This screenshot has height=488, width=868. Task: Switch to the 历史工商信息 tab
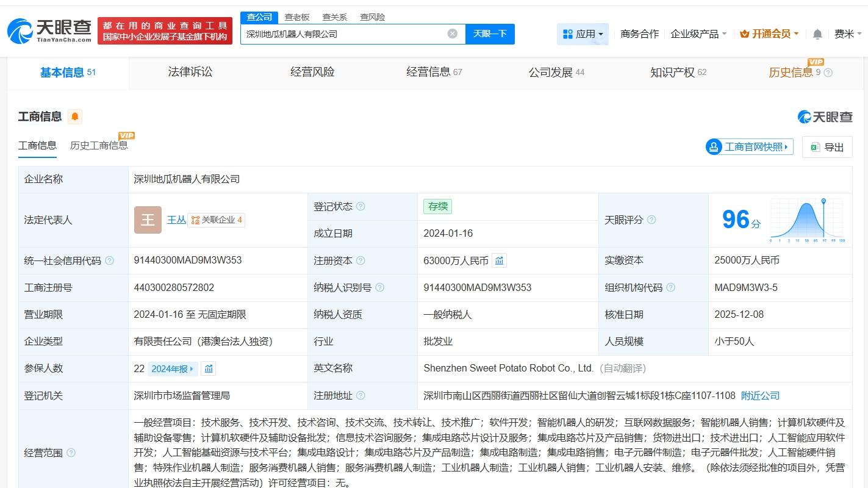point(98,145)
